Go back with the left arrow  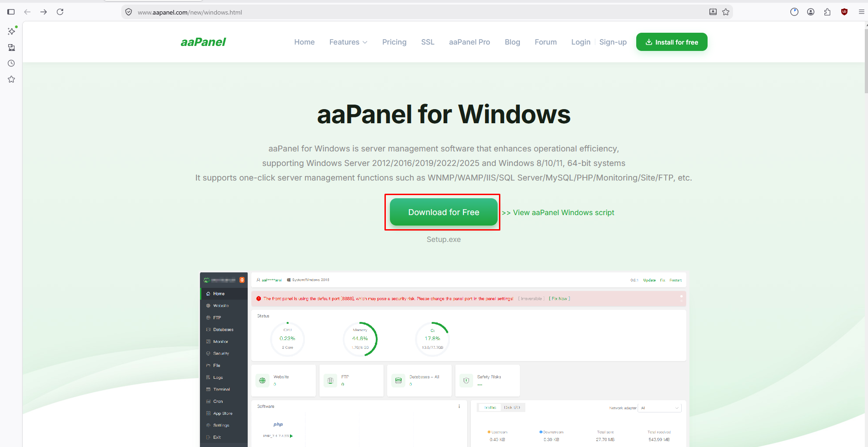pyautogui.click(x=27, y=12)
